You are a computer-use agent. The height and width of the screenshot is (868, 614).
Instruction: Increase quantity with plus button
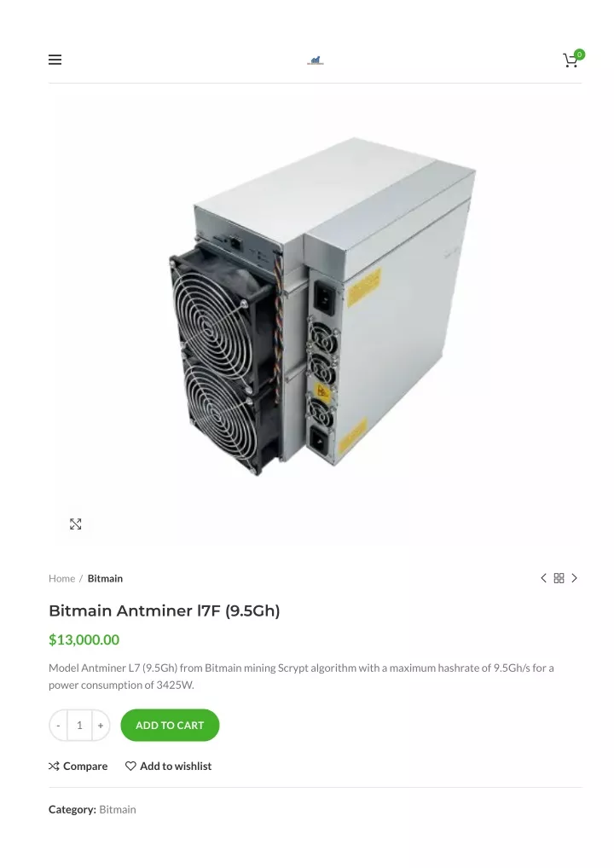[101, 725]
